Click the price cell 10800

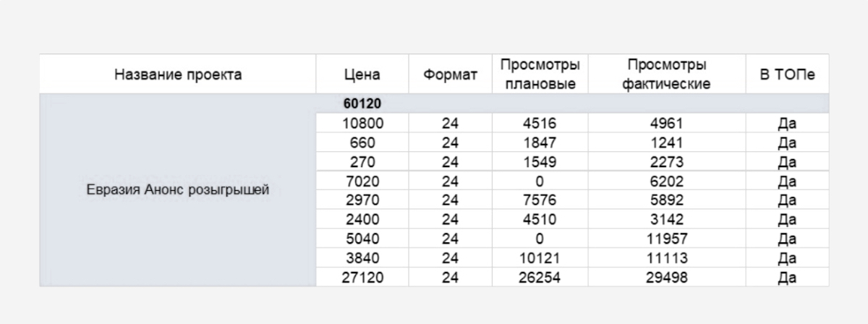click(362, 124)
